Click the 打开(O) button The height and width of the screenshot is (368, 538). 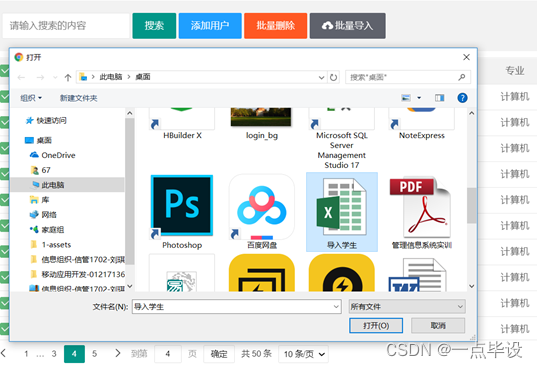coord(376,325)
